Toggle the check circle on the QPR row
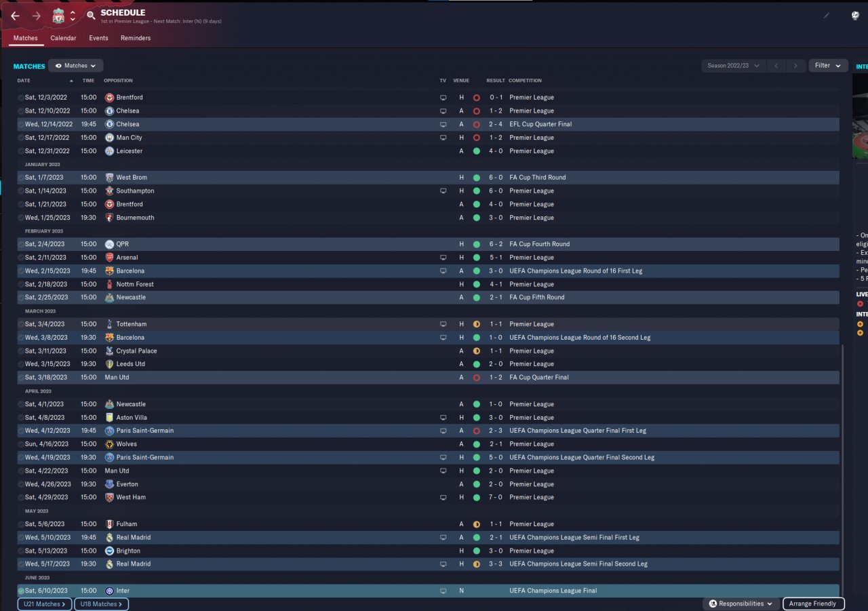This screenshot has height=611, width=868. (21, 244)
